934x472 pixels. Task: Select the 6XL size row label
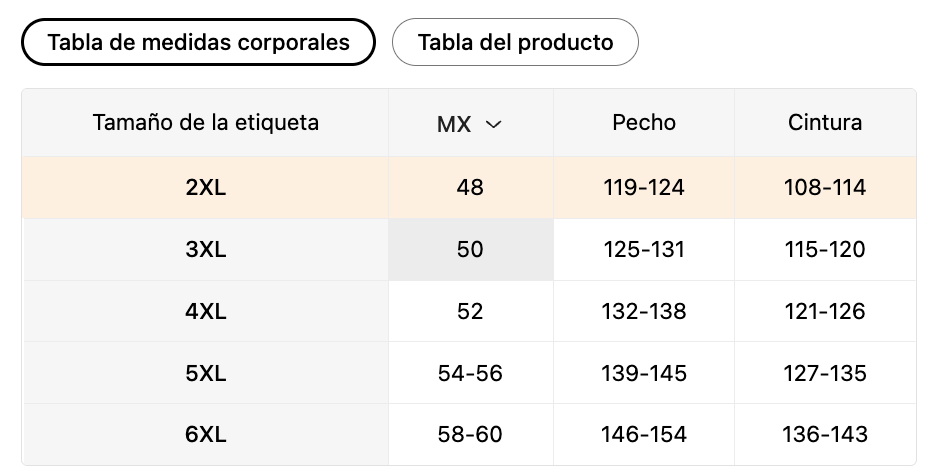(206, 434)
